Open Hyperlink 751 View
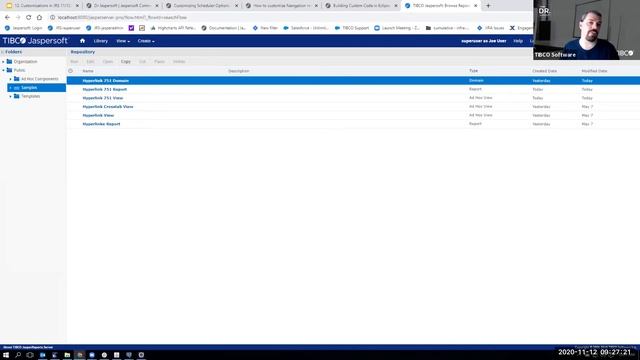The image size is (640, 360). [x=102, y=98]
